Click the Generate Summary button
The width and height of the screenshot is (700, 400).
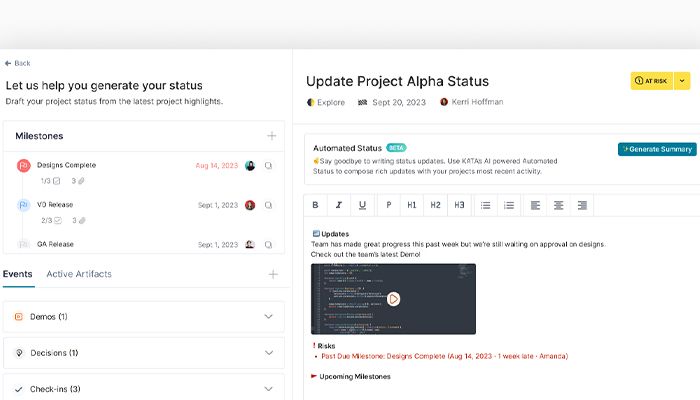click(x=657, y=149)
